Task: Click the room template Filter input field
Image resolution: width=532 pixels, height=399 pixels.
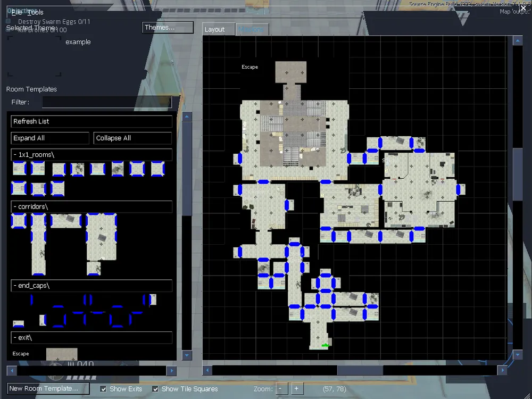Action: pos(107,102)
